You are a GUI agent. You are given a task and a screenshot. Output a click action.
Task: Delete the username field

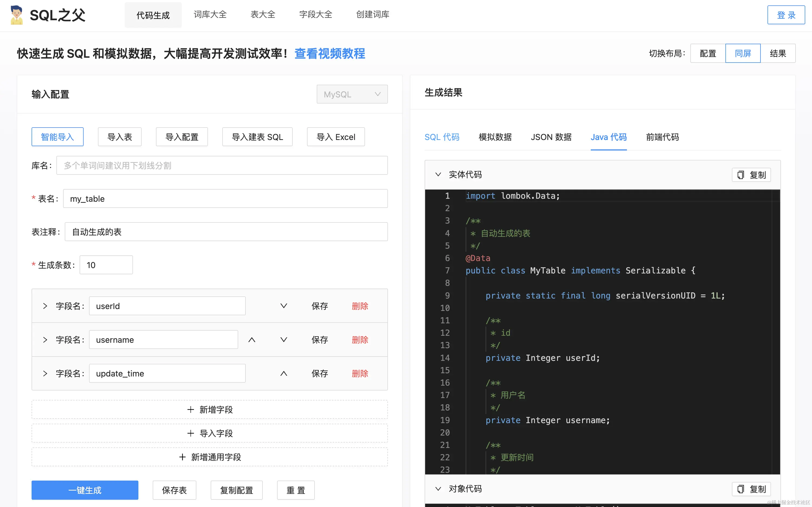click(x=360, y=340)
